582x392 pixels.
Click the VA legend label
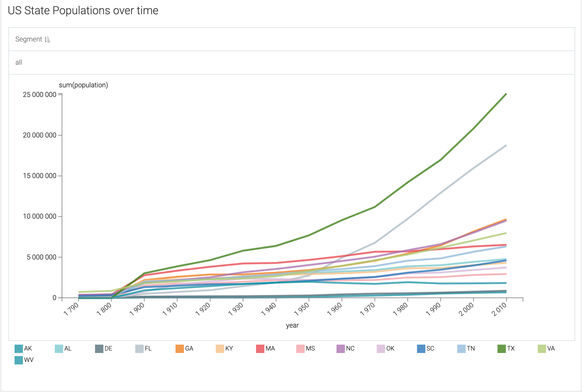(551, 349)
